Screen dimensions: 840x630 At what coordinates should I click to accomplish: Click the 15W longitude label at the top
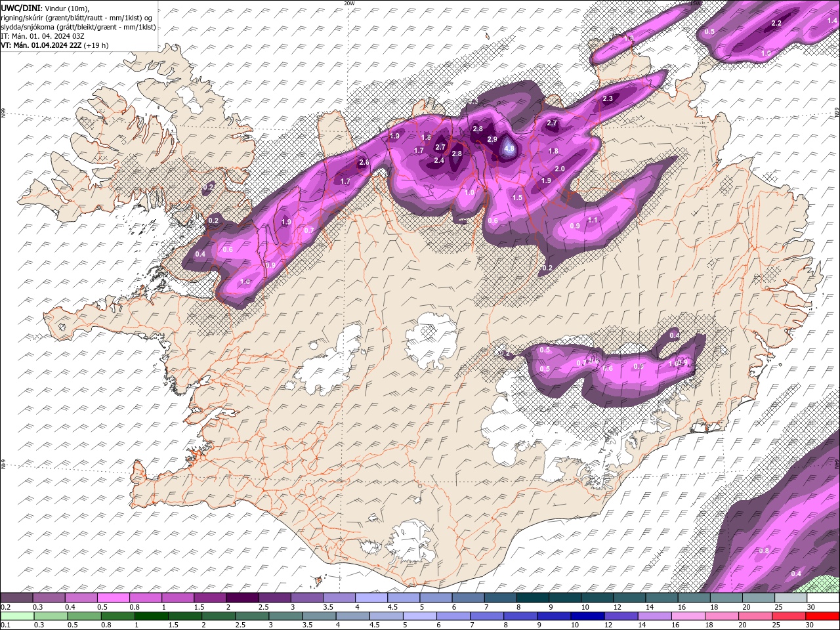[x=696, y=3]
